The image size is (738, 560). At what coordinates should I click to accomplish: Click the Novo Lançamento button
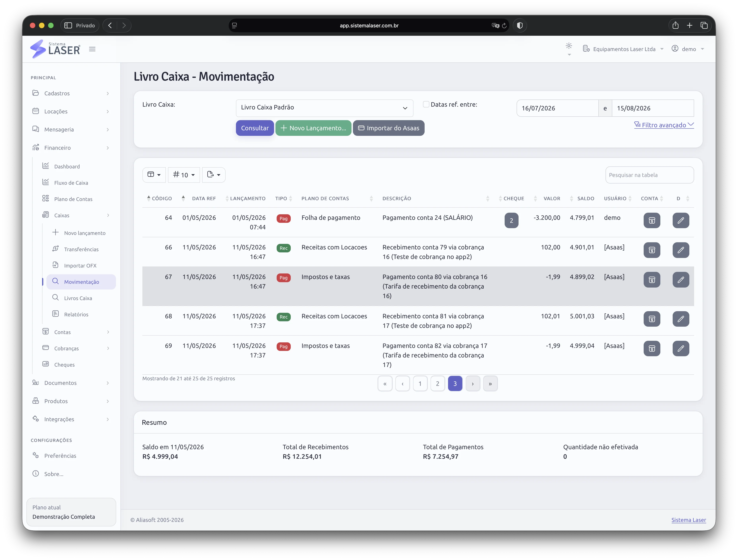click(313, 128)
